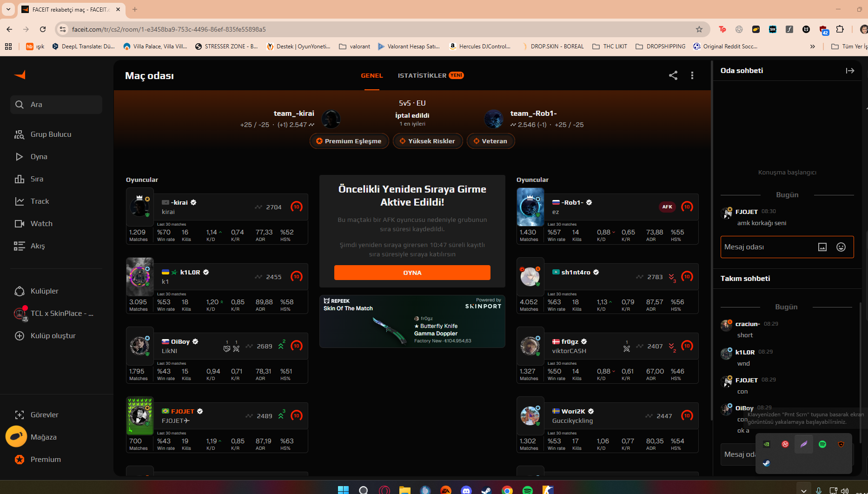Select the FACEIT rekabetçi maç browser tab
The width and height of the screenshot is (868, 494).
[72, 9]
